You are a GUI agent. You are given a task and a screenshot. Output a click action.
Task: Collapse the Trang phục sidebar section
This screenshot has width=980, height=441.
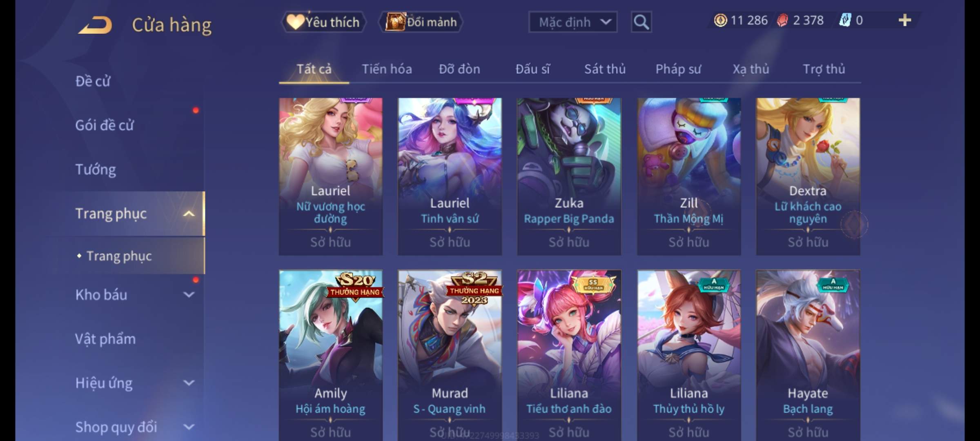pyautogui.click(x=189, y=214)
